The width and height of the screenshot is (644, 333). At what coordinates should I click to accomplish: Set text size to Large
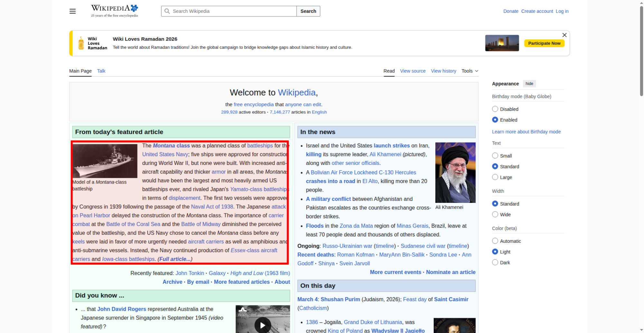495,177
